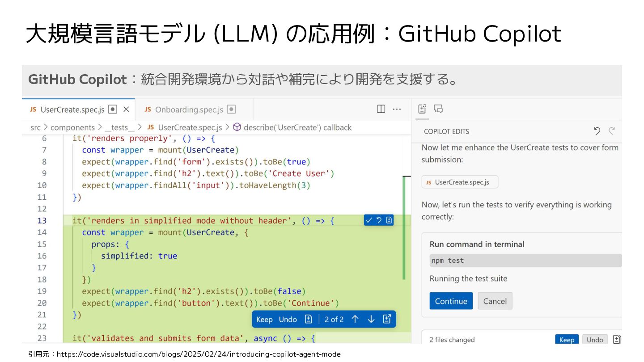The image size is (644, 362).
Task: Select the 'src' breadcrumb
Action: click(x=35, y=127)
